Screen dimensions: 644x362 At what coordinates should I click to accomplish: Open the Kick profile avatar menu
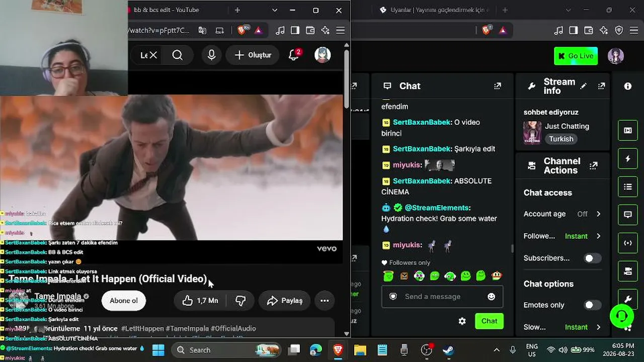[x=616, y=56]
